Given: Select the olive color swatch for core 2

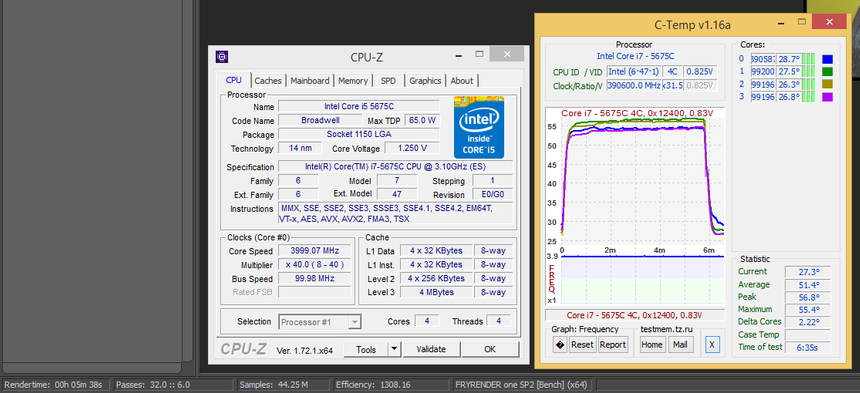Looking at the screenshot, I should [828, 84].
